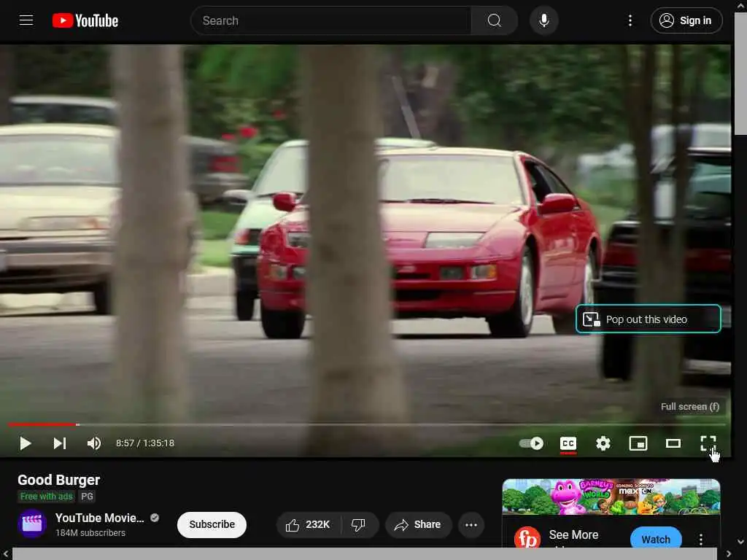Click the vertical page scrollbar thumb

(x=741, y=74)
